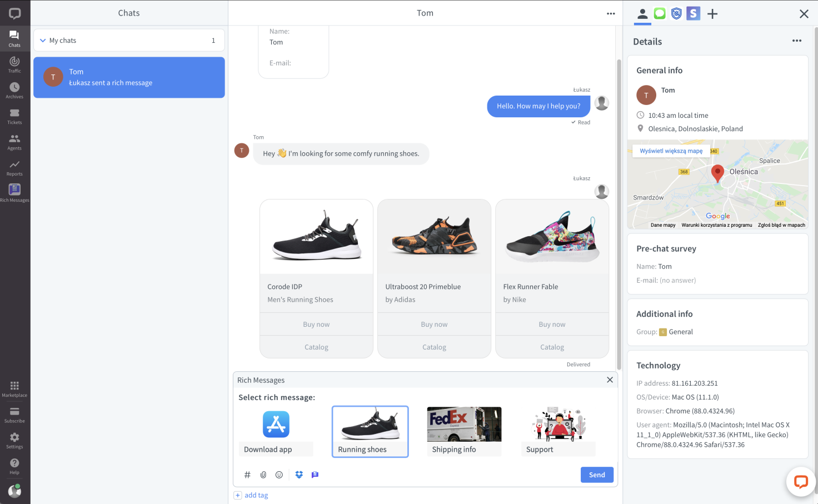818x504 pixels.
Task: Send the selected rich message
Action: [x=597, y=475]
